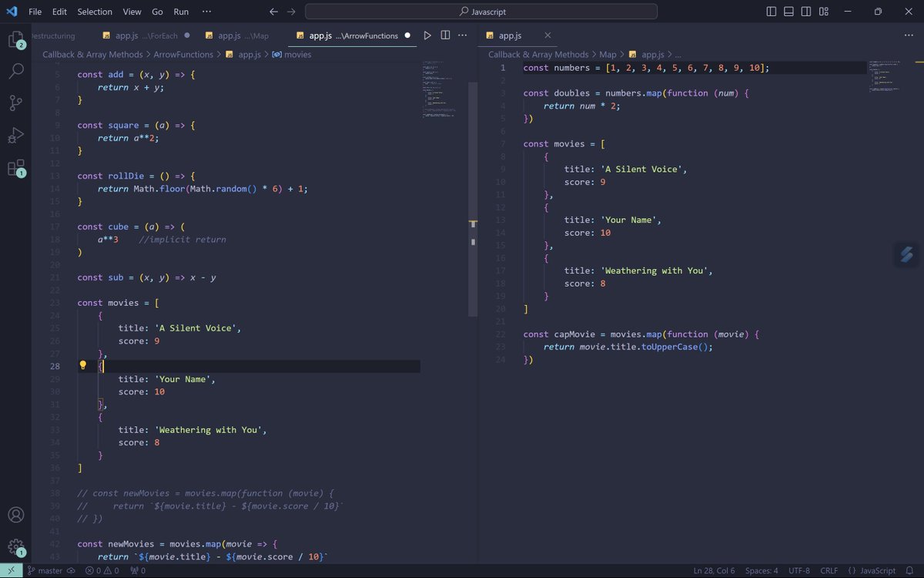Click the master branch in status bar

[44, 570]
